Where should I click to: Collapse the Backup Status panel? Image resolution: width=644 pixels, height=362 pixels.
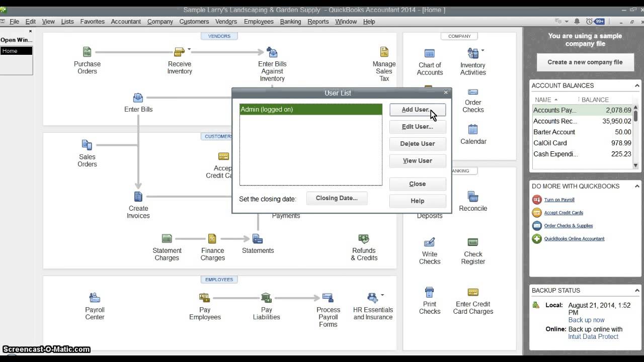[x=637, y=290]
